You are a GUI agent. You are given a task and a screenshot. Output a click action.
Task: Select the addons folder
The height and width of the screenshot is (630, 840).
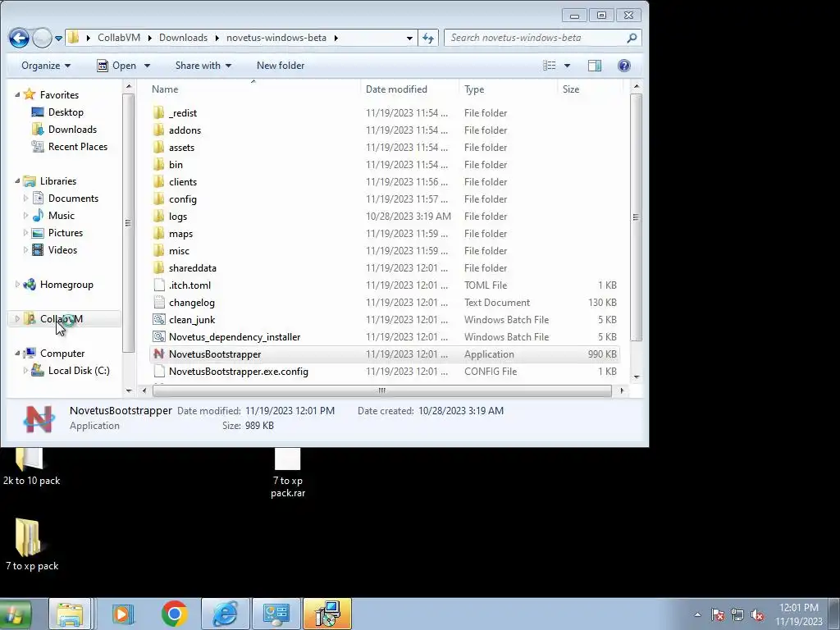(185, 130)
